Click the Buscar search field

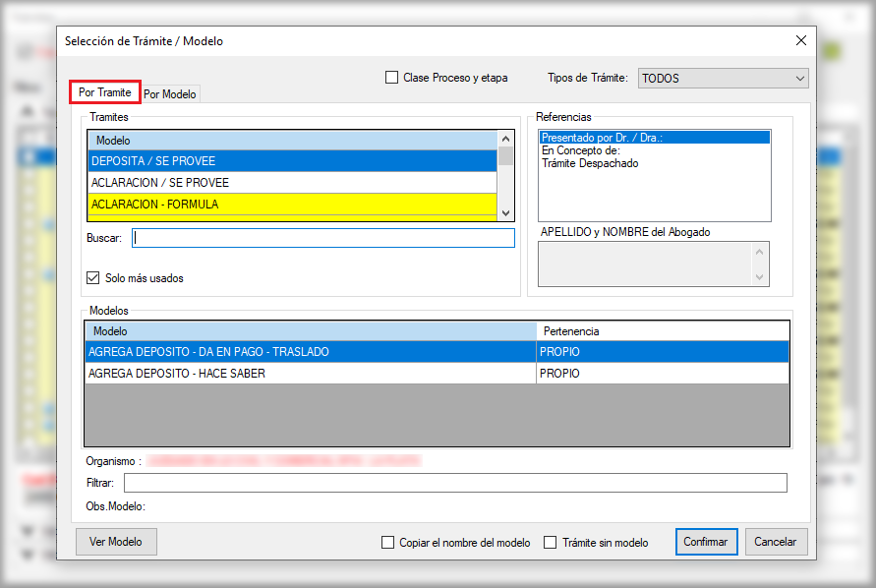coord(322,238)
